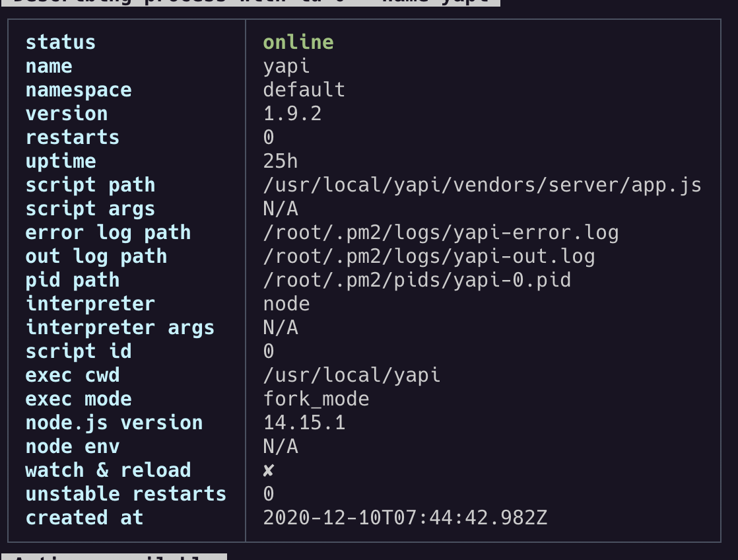Screen dimensions: 738x560
Task: Click the restarts count zero
Action: [x=266, y=137]
